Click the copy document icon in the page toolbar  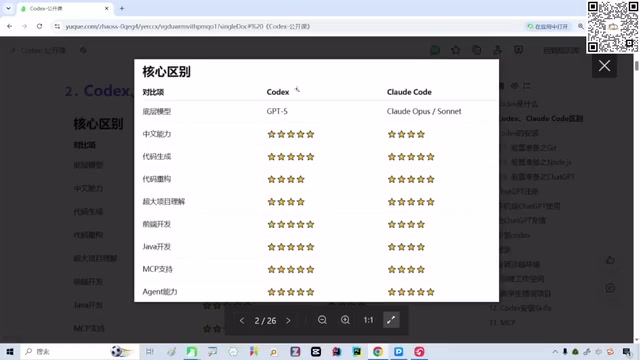(x=476, y=50)
